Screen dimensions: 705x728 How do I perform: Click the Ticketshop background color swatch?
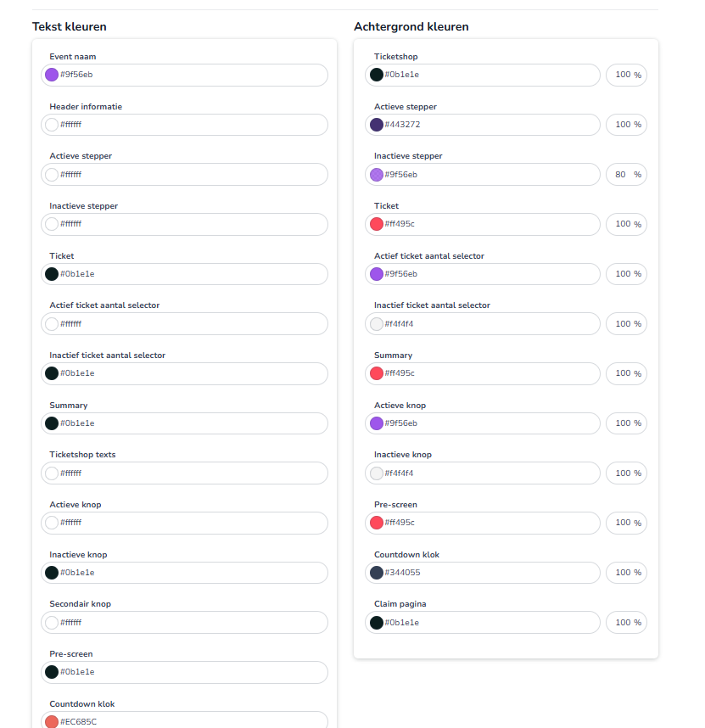click(377, 75)
